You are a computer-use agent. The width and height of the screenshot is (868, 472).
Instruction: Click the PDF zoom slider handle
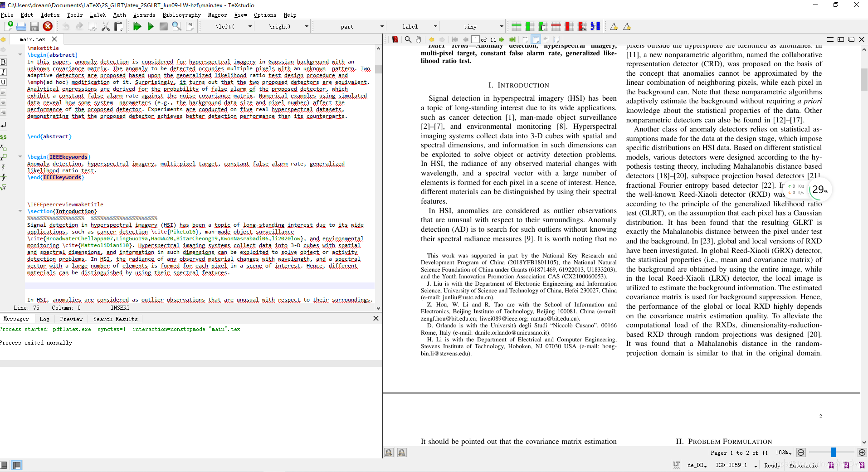click(833, 453)
